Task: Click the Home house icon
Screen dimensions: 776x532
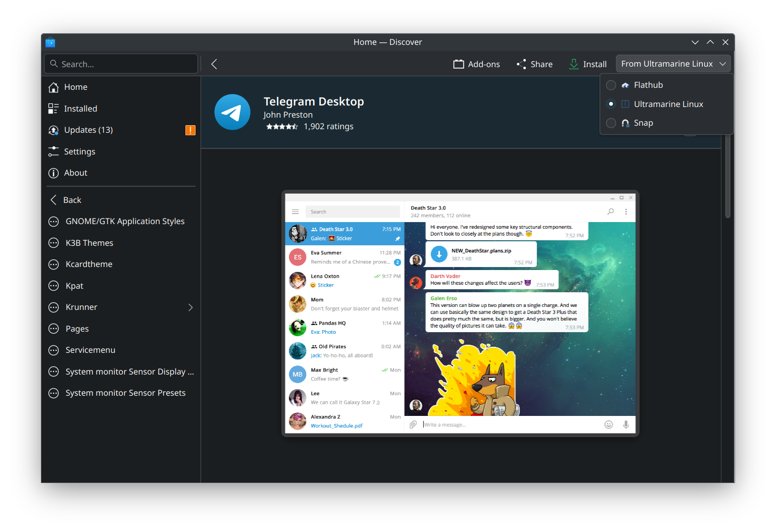Action: point(54,87)
